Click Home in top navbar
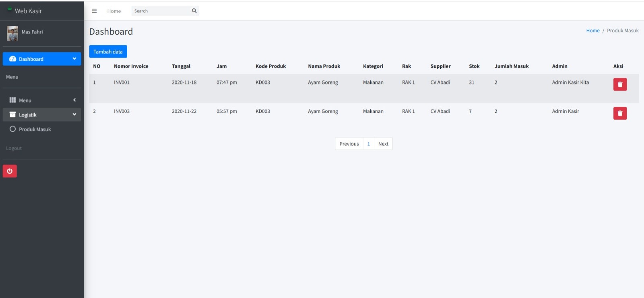The width and height of the screenshot is (644, 298). [x=114, y=11]
